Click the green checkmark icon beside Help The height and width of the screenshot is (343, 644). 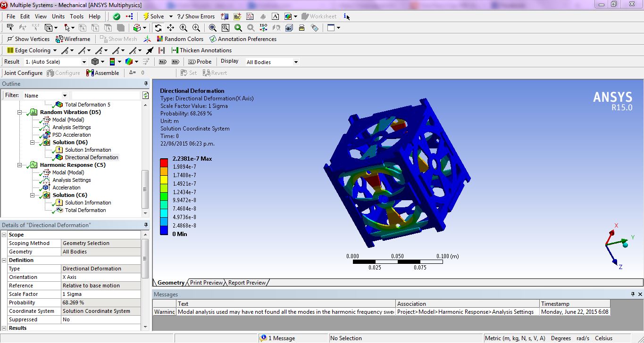(x=117, y=16)
